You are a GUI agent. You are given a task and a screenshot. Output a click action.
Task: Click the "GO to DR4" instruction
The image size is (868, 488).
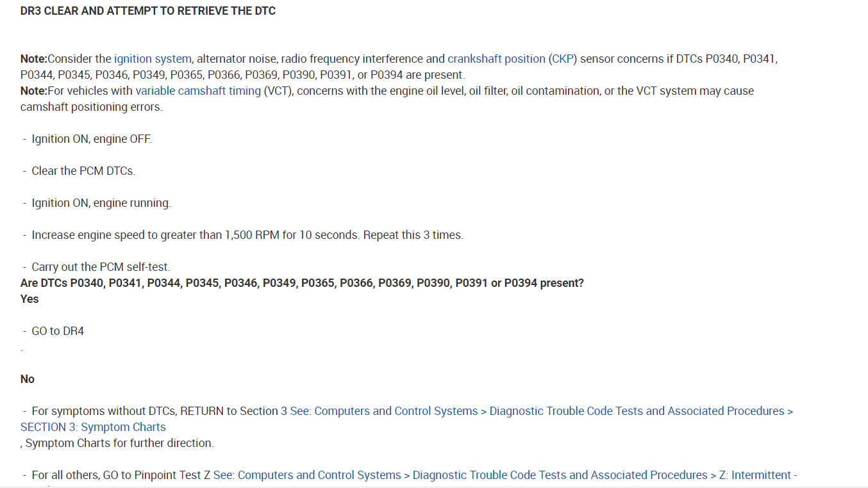click(x=58, y=331)
